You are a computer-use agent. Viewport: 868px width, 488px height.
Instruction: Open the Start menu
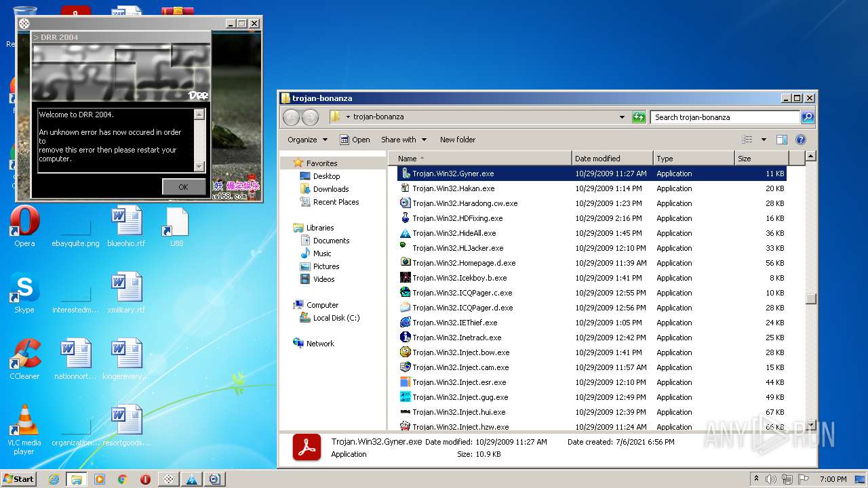tap(18, 479)
